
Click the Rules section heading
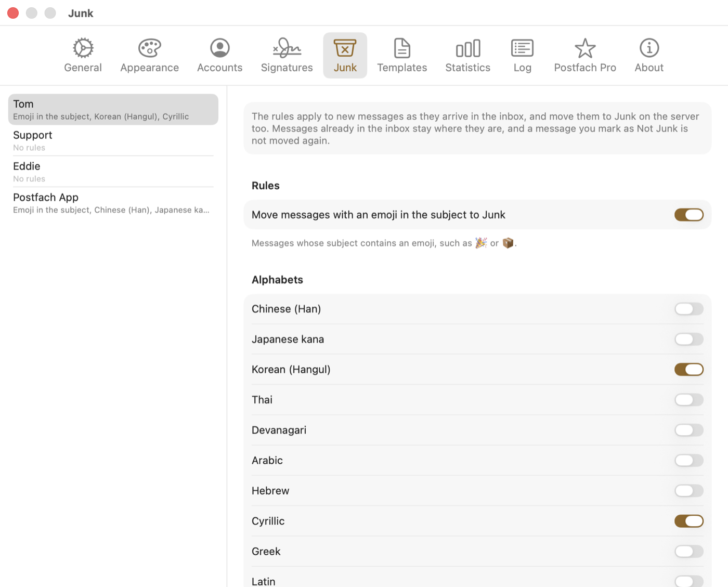tap(265, 186)
